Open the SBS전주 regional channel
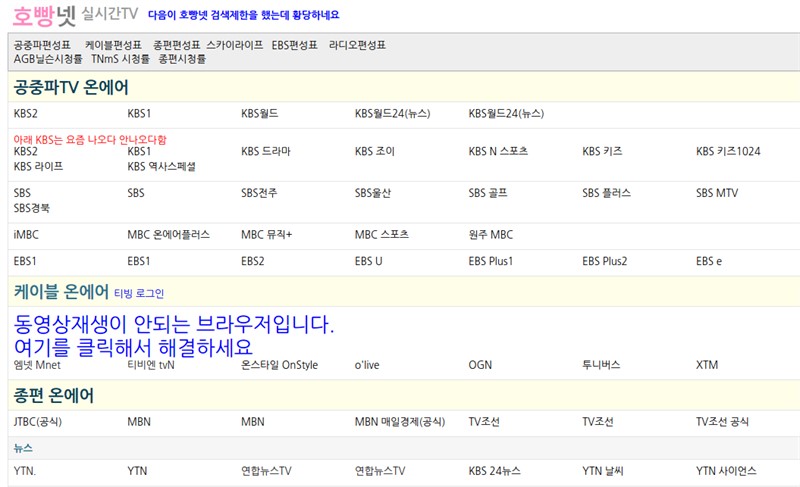The image size is (800, 487). point(259,193)
